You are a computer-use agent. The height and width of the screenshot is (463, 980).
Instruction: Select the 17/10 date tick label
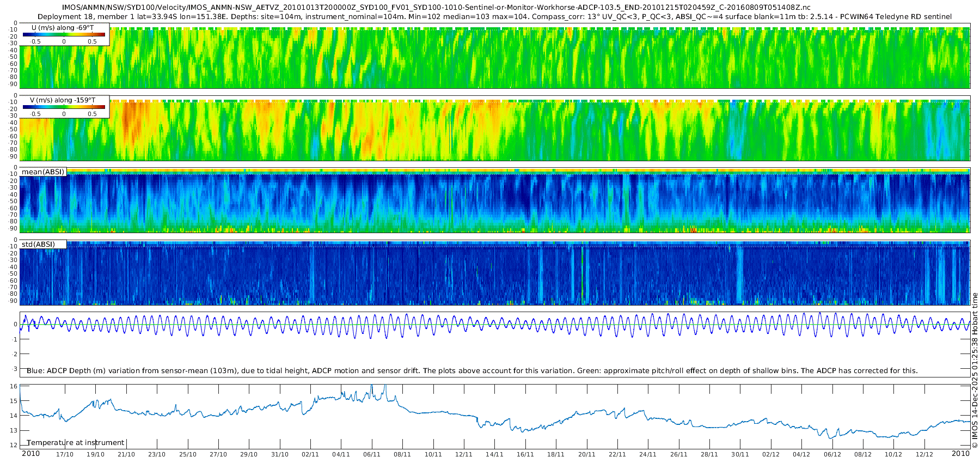pyautogui.click(x=64, y=454)
